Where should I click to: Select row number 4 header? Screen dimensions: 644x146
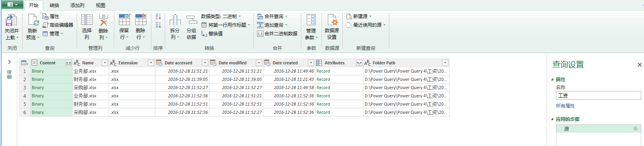click(25, 96)
